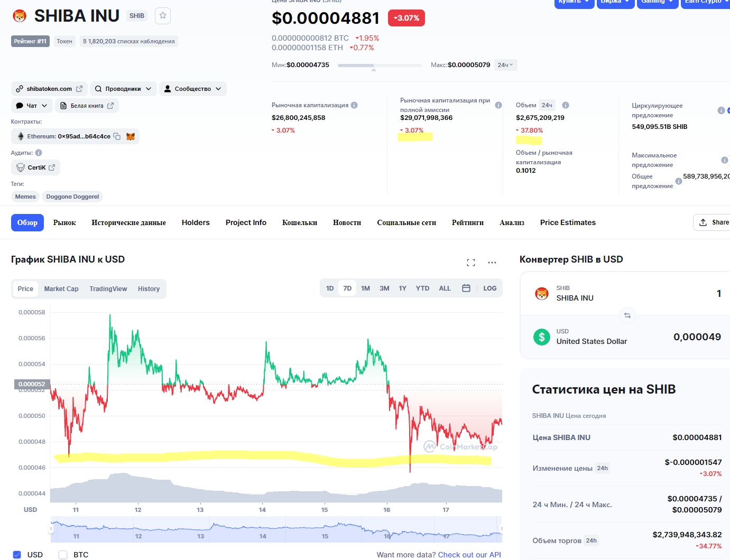The width and height of the screenshot is (730, 560).
Task: Click info icon next to Объем 24ч
Action: point(566,105)
